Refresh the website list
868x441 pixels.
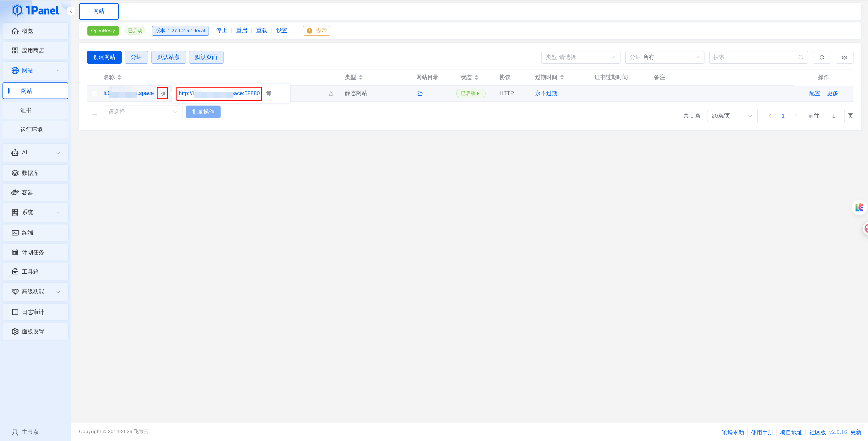pos(822,57)
